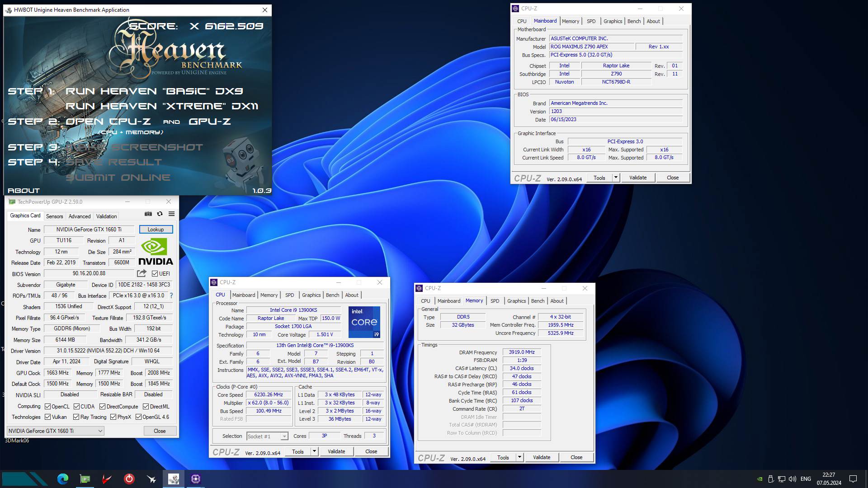Toggle the CUDA checkbox
868x488 pixels.
pyautogui.click(x=76, y=407)
